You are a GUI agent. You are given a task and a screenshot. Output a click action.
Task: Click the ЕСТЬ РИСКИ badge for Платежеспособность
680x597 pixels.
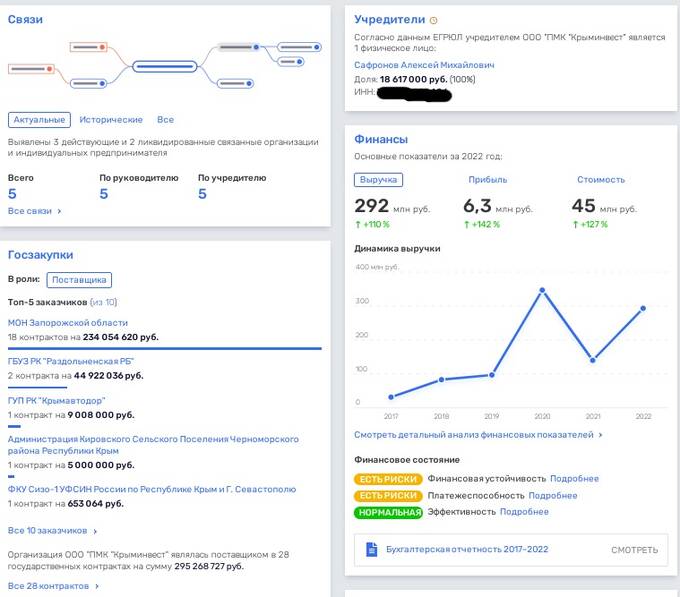(x=388, y=496)
